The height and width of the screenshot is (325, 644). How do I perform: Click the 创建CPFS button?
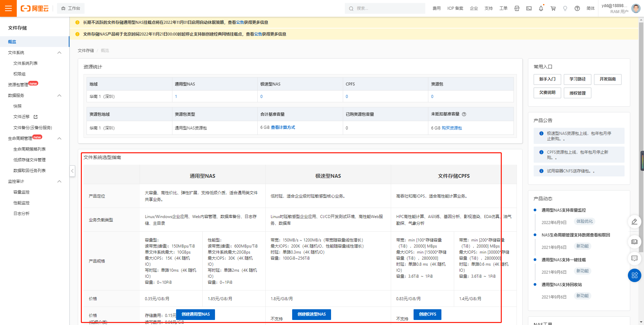pyautogui.click(x=427, y=315)
